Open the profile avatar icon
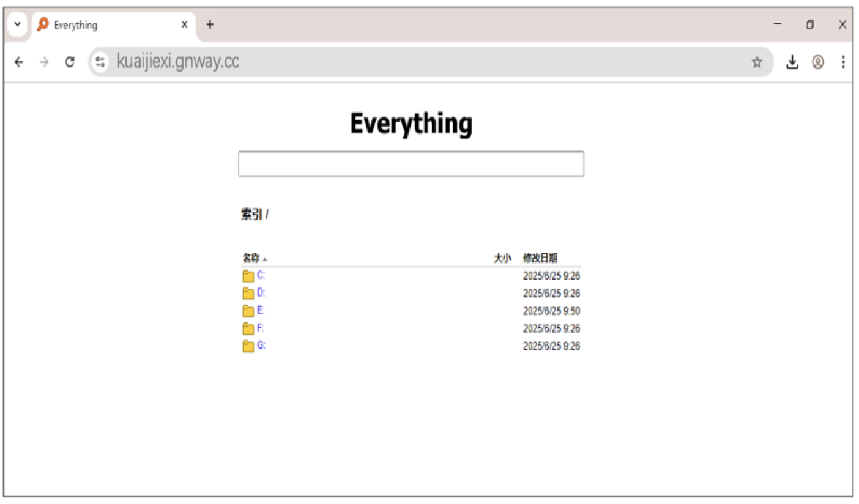This screenshot has height=504, width=859. (818, 62)
